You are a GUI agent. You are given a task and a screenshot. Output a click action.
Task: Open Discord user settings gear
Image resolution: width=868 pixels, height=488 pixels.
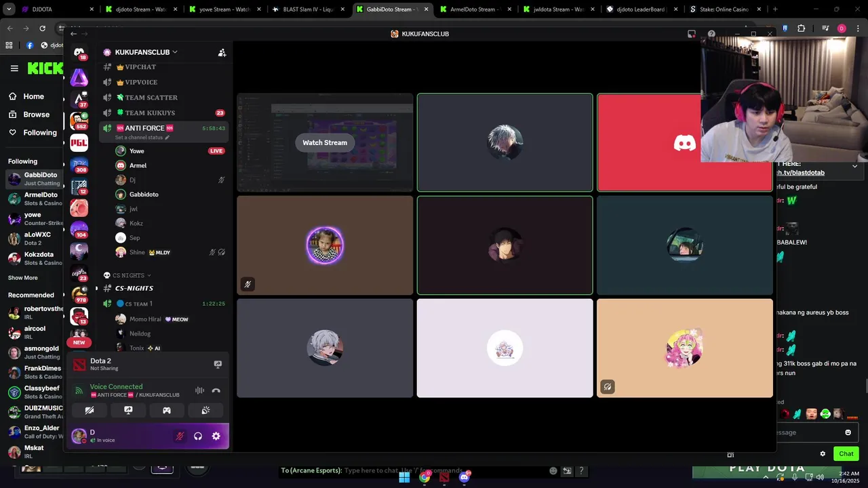pyautogui.click(x=216, y=436)
